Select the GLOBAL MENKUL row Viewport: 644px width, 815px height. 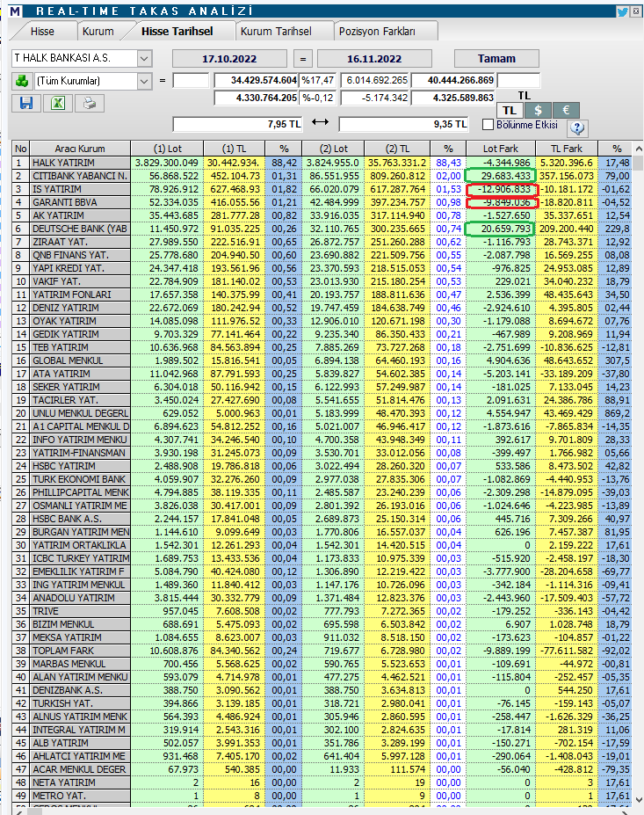tap(322, 360)
